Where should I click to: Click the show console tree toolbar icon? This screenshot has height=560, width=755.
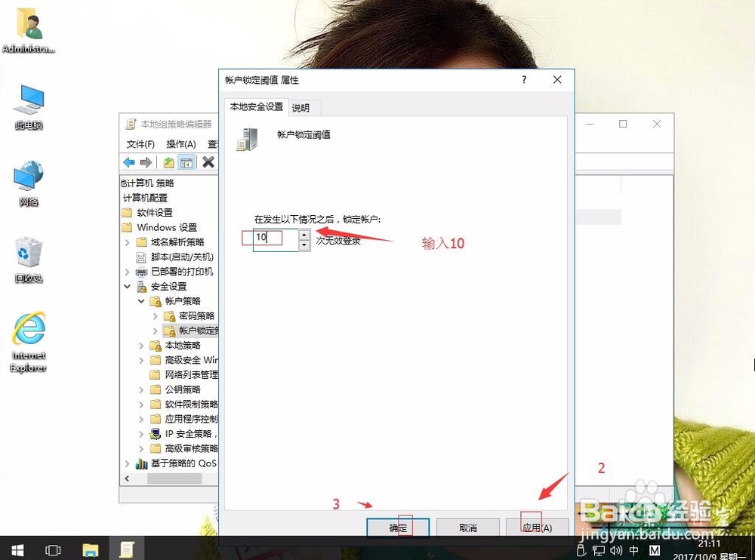[x=186, y=162]
